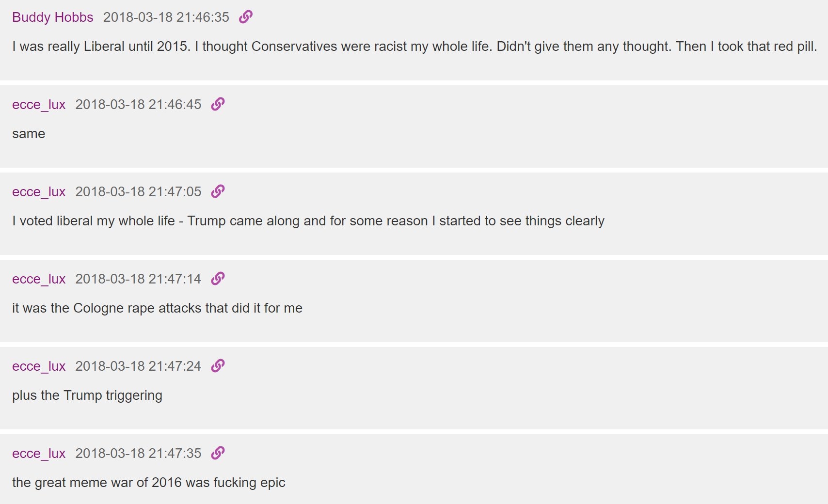Select ecce_lux author of Cologne message
This screenshot has height=504, width=828.
pos(39,279)
